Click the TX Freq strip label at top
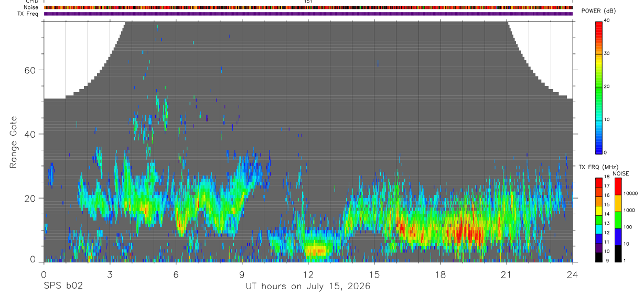 (28, 14)
